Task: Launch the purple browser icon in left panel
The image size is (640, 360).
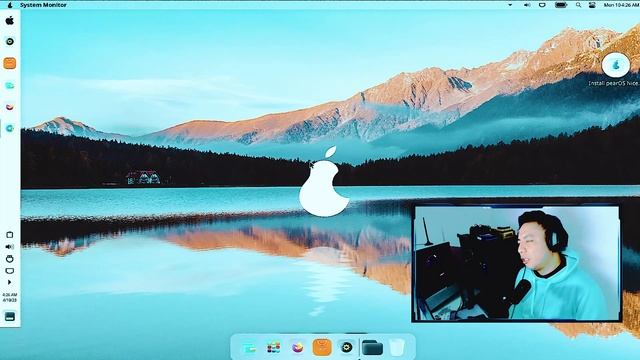Action: click(10, 107)
